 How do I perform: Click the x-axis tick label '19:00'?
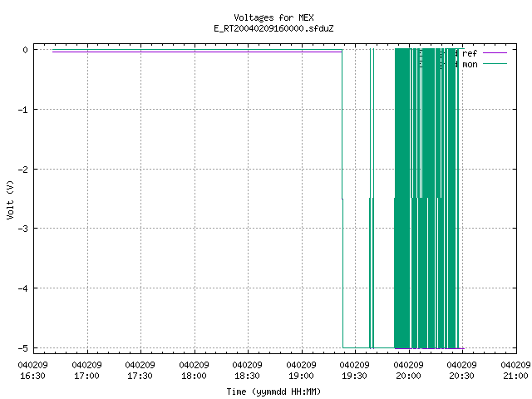coord(301,376)
